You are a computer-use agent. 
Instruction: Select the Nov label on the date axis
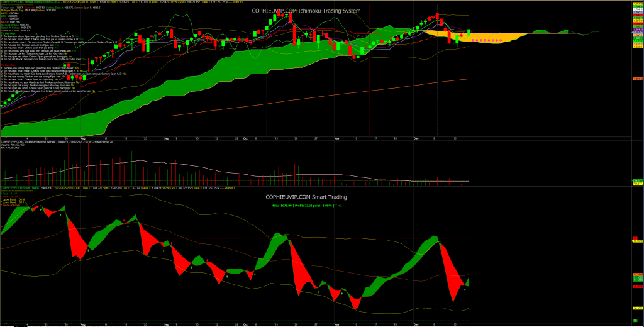[x=336, y=136]
